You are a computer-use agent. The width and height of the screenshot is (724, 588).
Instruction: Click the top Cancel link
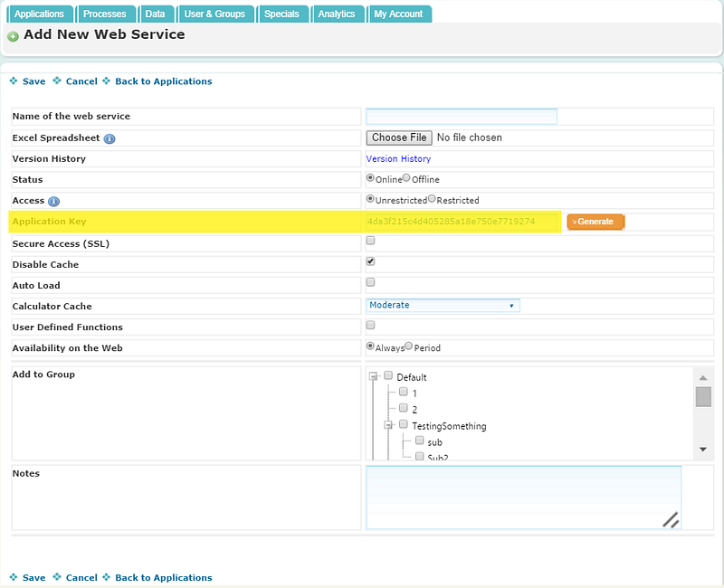coord(81,81)
